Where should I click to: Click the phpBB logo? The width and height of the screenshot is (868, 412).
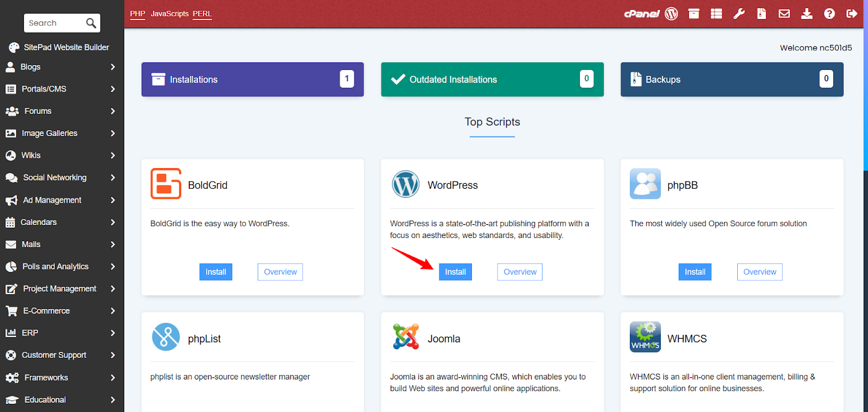[645, 184]
